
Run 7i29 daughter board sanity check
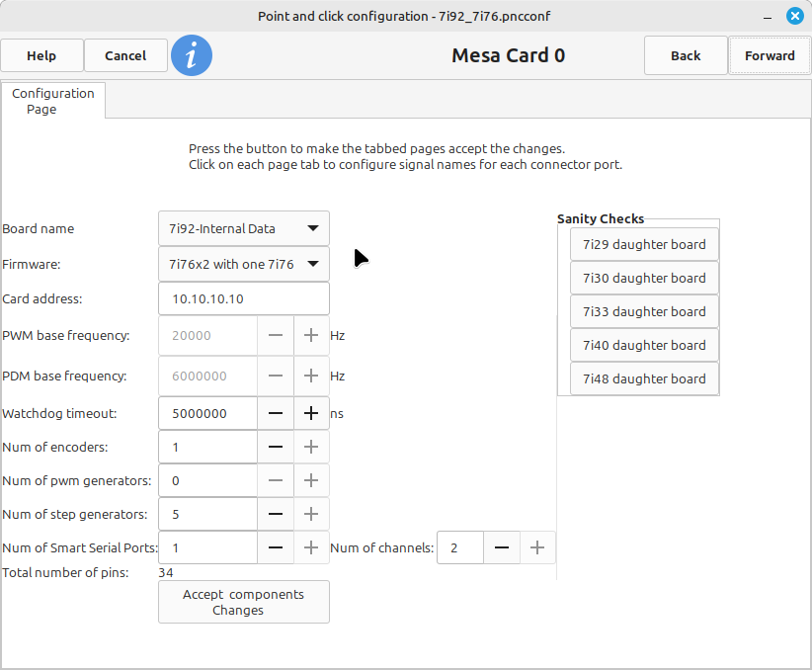644,244
